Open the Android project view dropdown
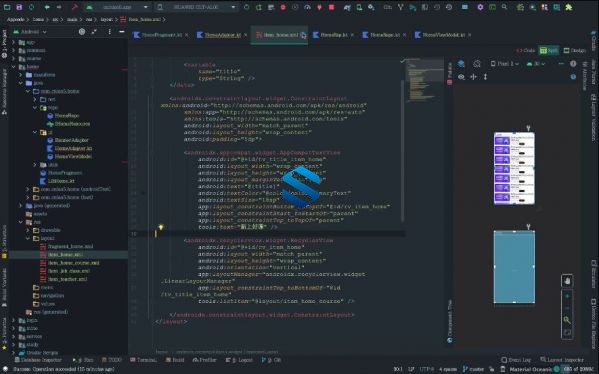Screen dimensions: 599x374 (30, 32)
